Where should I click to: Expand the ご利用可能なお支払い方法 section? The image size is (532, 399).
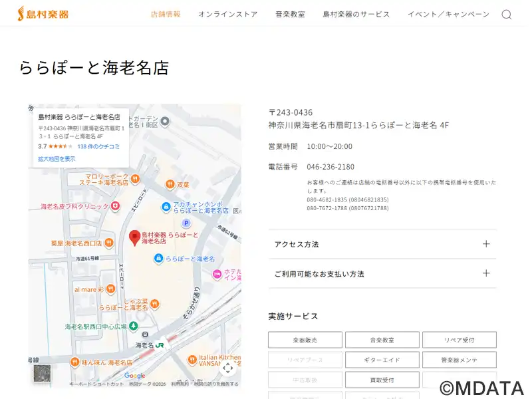coord(382,273)
